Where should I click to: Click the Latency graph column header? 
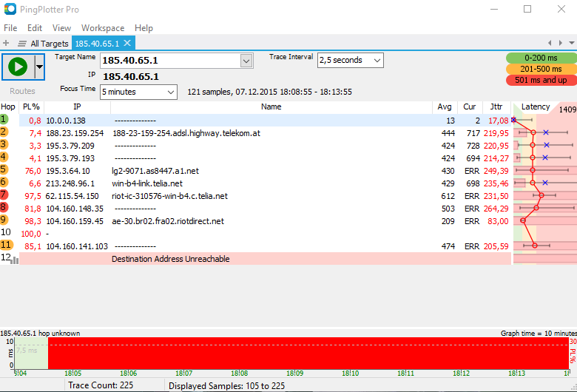tap(536, 107)
